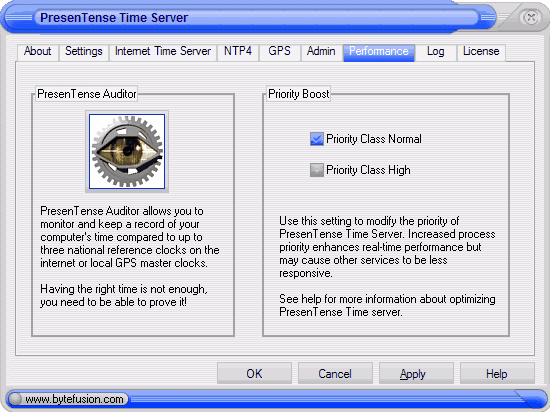Open Help for the time server

497,373
